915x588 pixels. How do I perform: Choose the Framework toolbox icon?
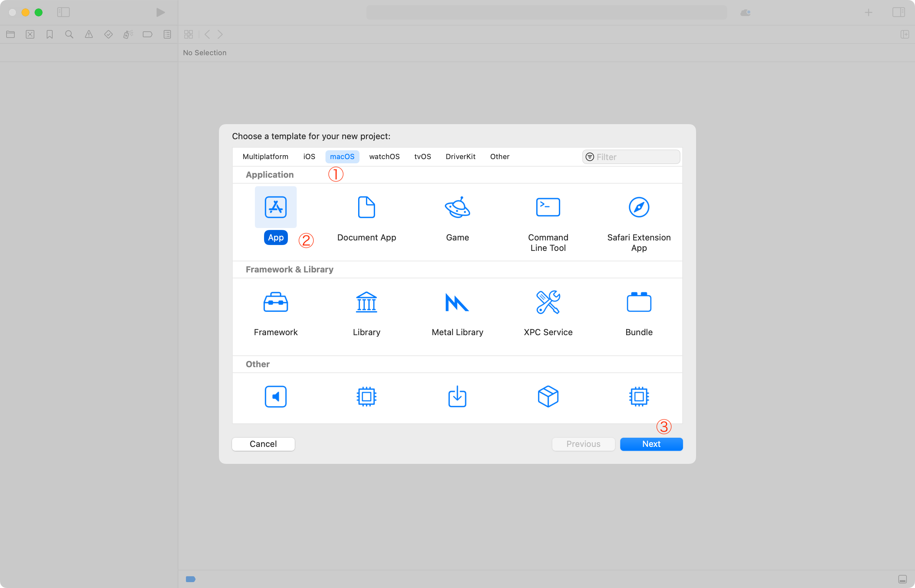pos(275,302)
